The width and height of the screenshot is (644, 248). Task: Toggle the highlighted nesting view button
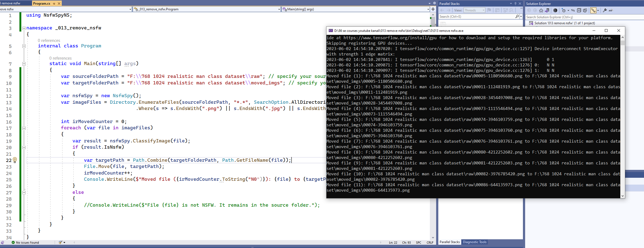tap(593, 10)
